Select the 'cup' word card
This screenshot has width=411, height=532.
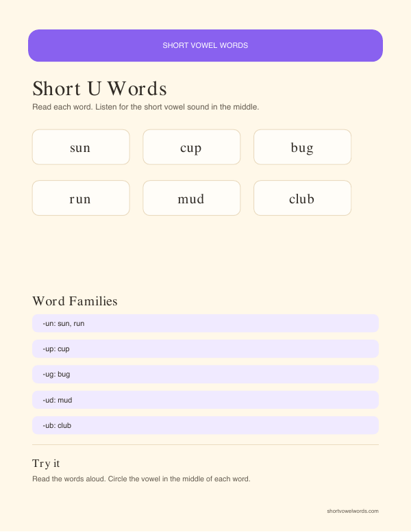[191, 147]
